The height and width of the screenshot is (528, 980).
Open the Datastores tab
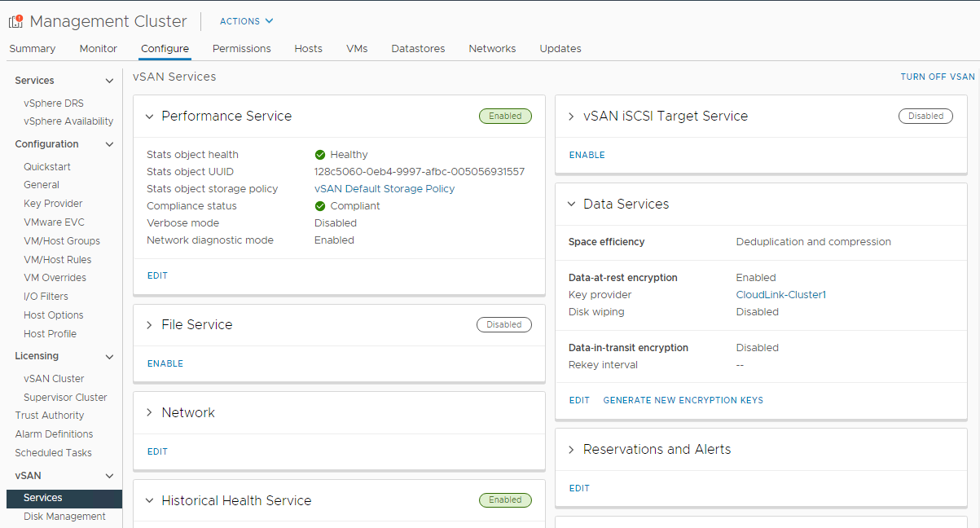point(418,49)
